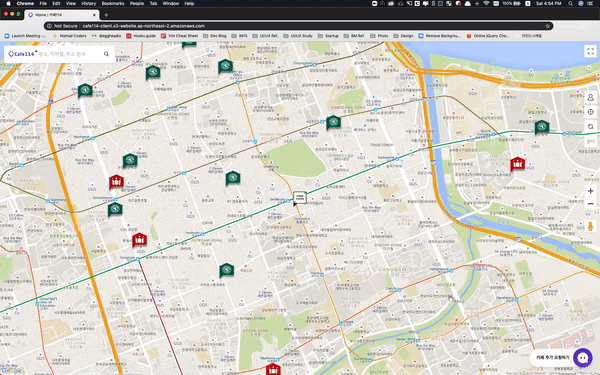This screenshot has width=600, height=375.
Task: Select the lowest green cafe marker on map
Action: pyautogui.click(x=227, y=270)
